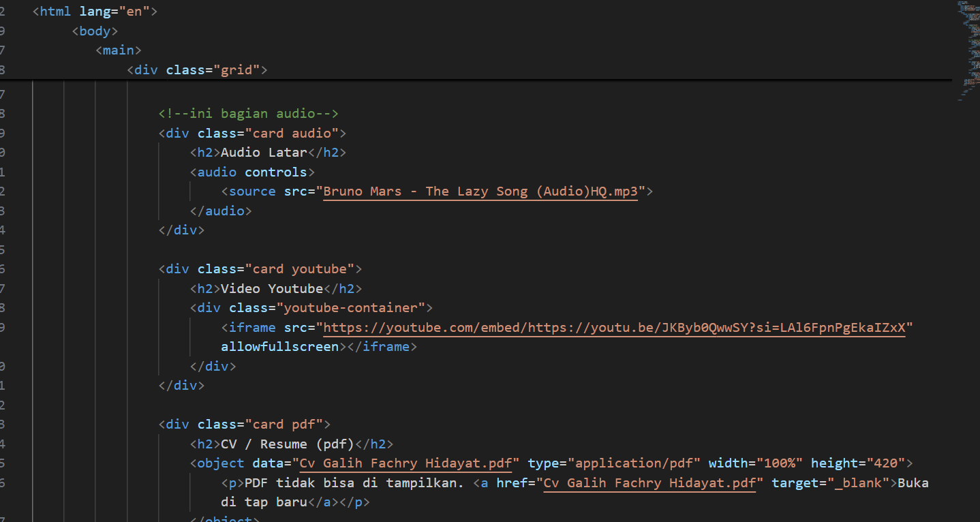Click the minimap code preview

coord(967,48)
